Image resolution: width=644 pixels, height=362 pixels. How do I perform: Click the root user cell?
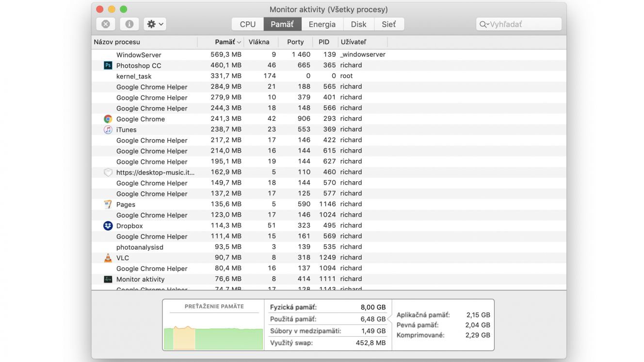coord(346,76)
